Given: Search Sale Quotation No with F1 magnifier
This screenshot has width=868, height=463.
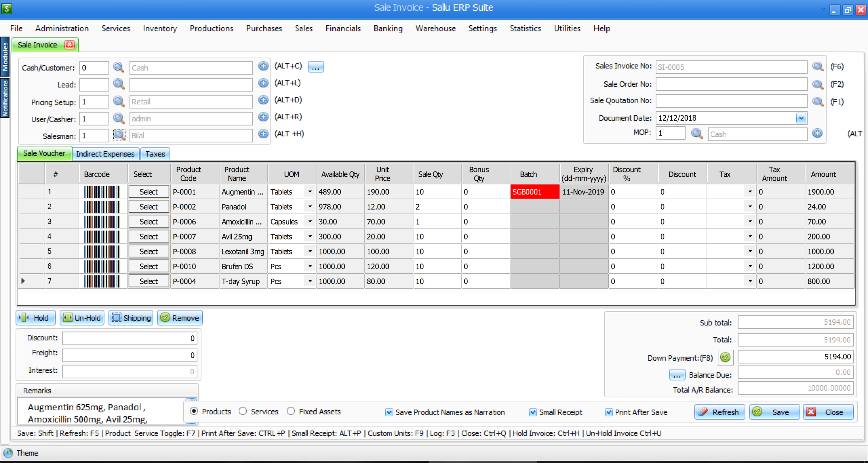Looking at the screenshot, I should click(818, 101).
